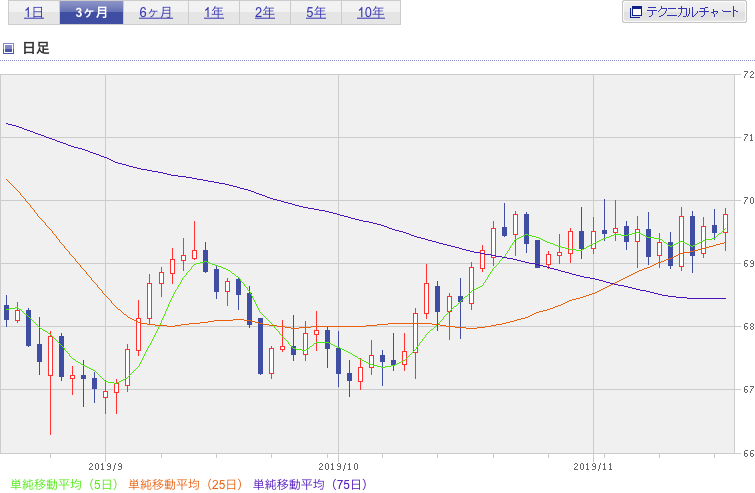The image size is (755, 493).
Task: Click the 67 price axis label
Action: (748, 389)
